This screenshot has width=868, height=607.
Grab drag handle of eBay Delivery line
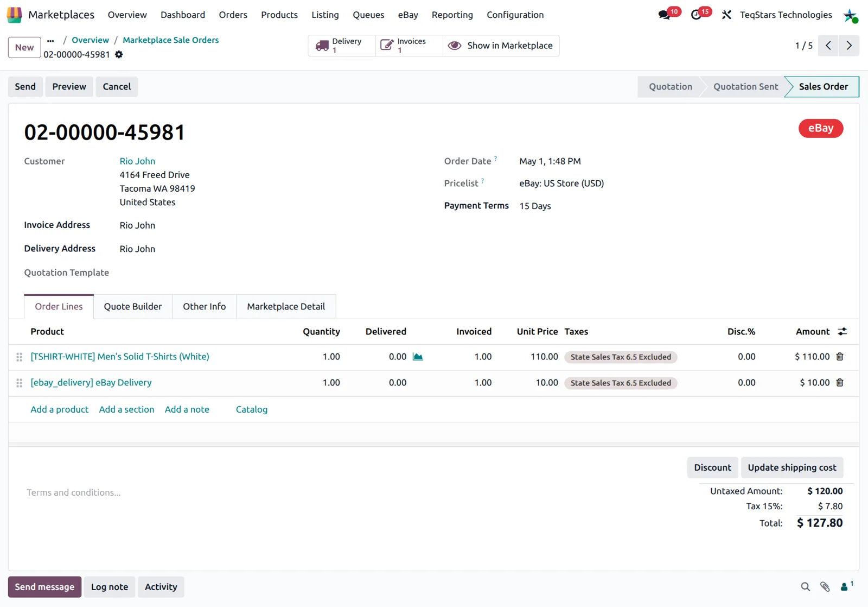point(20,383)
